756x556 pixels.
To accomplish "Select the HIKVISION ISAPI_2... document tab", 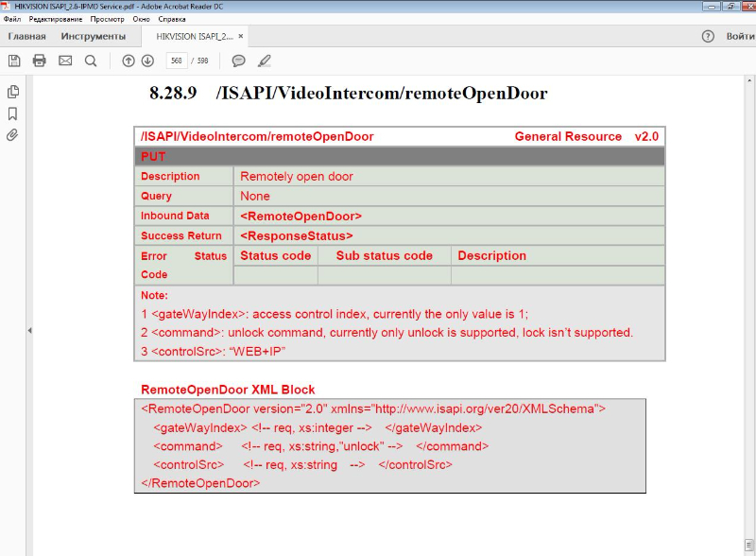I will tap(195, 36).
